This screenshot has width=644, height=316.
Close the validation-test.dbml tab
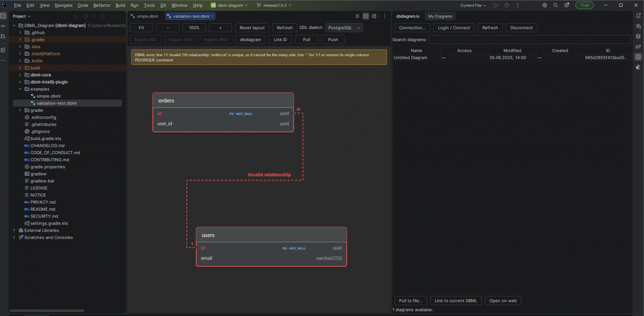click(212, 16)
